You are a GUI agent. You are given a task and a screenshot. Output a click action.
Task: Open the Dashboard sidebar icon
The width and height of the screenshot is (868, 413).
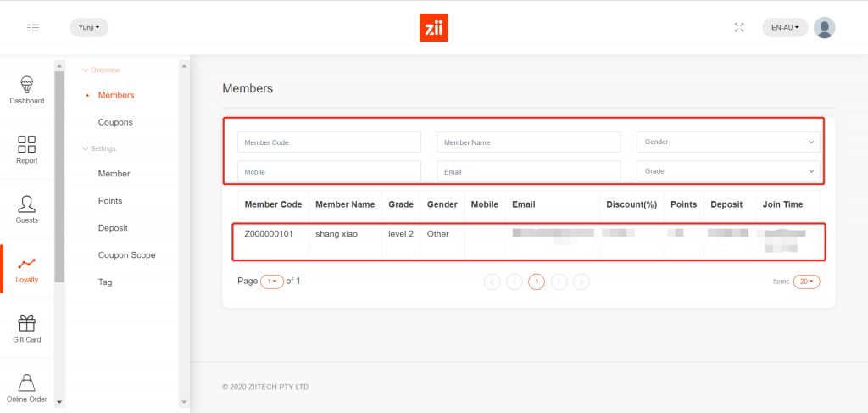[x=27, y=85]
